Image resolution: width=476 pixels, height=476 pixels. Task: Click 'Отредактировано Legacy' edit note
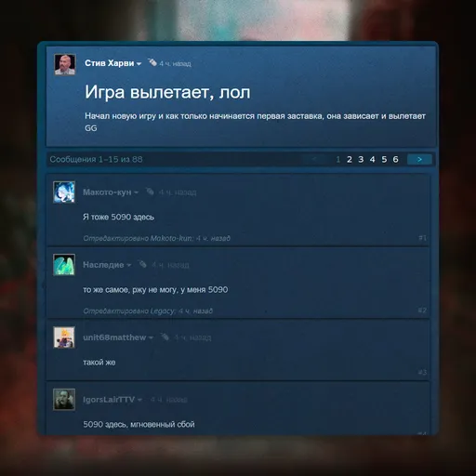coord(148,311)
